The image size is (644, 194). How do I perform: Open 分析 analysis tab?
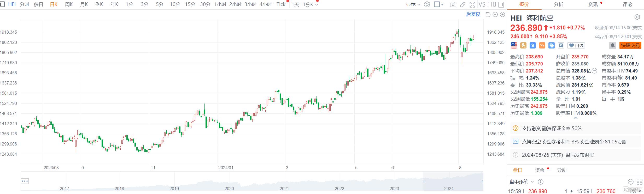[x=558, y=4]
